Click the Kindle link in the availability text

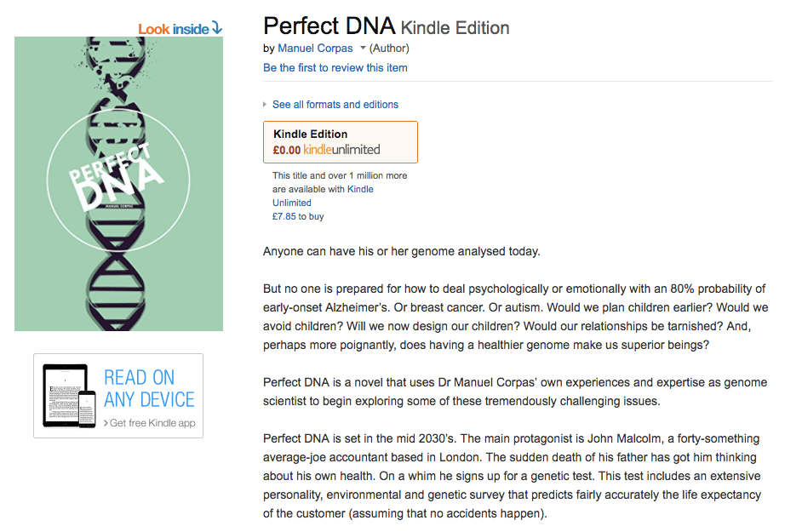coord(361,189)
